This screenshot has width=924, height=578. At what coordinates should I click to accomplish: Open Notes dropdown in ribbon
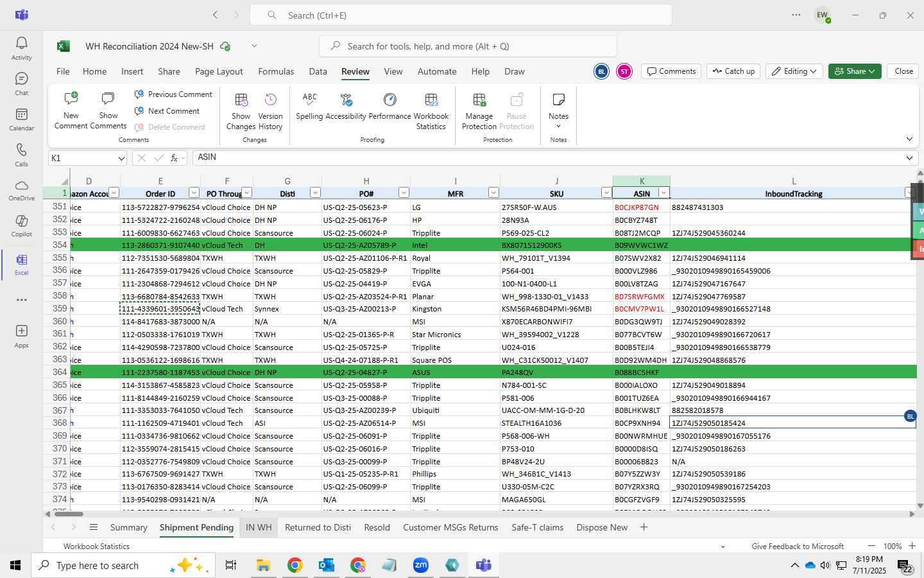click(558, 110)
